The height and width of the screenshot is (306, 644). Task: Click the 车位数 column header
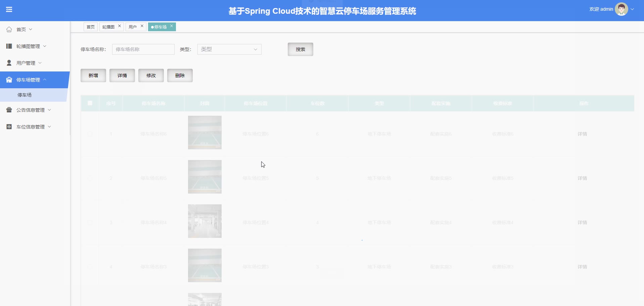(x=317, y=103)
